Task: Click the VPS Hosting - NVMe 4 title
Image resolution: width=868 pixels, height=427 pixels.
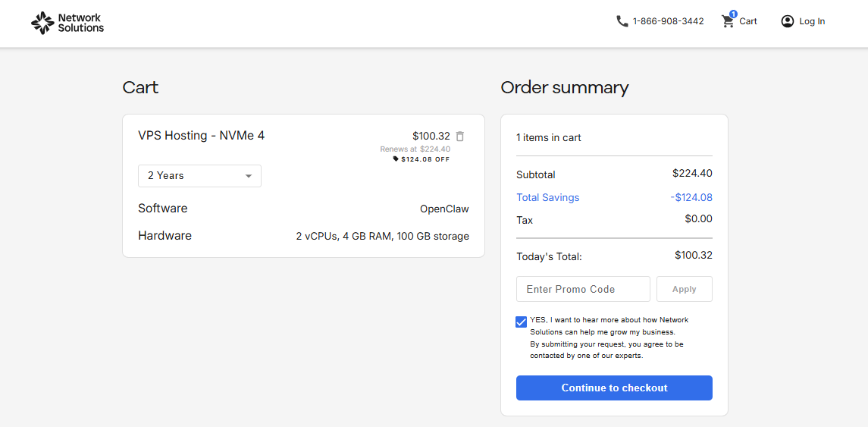Action: 201,135
